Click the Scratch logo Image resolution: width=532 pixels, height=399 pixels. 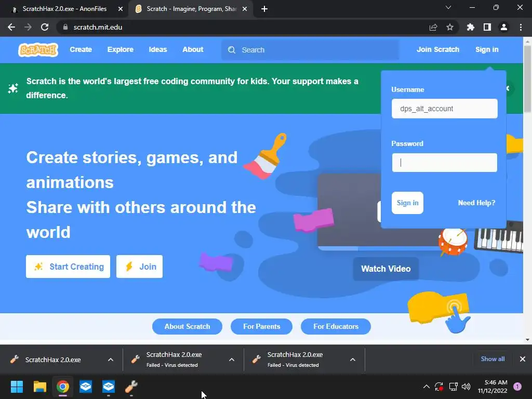38,50
